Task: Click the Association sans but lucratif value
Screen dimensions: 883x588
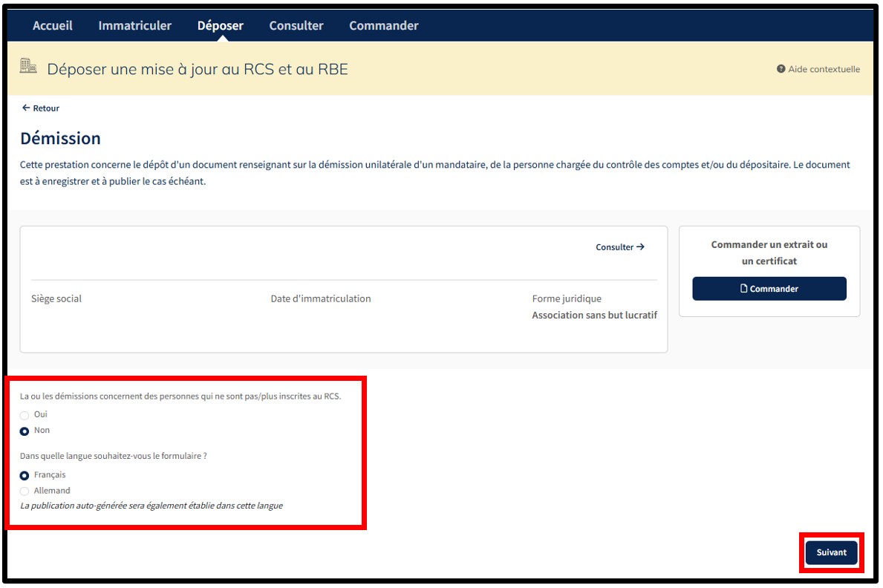Action: (594, 316)
